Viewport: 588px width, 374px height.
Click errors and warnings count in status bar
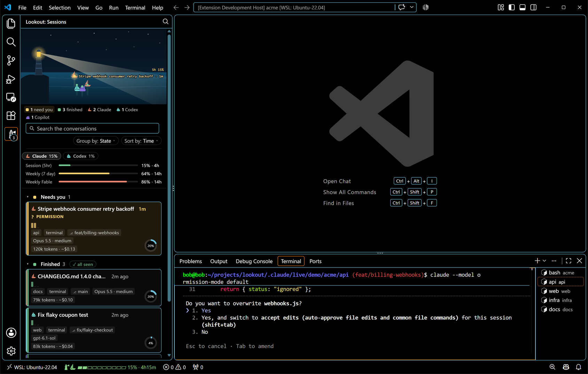point(175,367)
